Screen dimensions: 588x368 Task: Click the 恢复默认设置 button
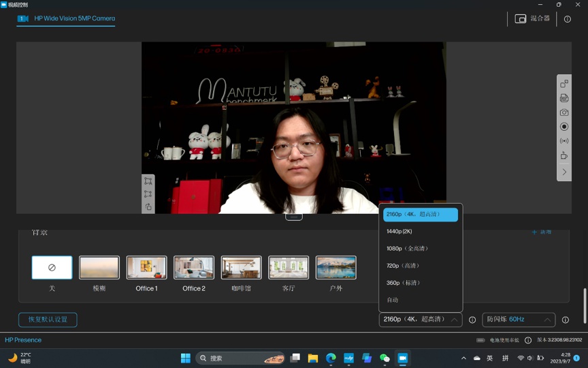tap(48, 320)
